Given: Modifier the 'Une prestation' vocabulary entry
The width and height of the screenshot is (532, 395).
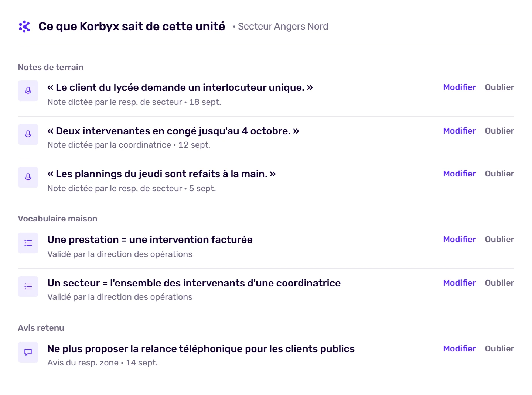Looking at the screenshot, I should pyautogui.click(x=460, y=240).
